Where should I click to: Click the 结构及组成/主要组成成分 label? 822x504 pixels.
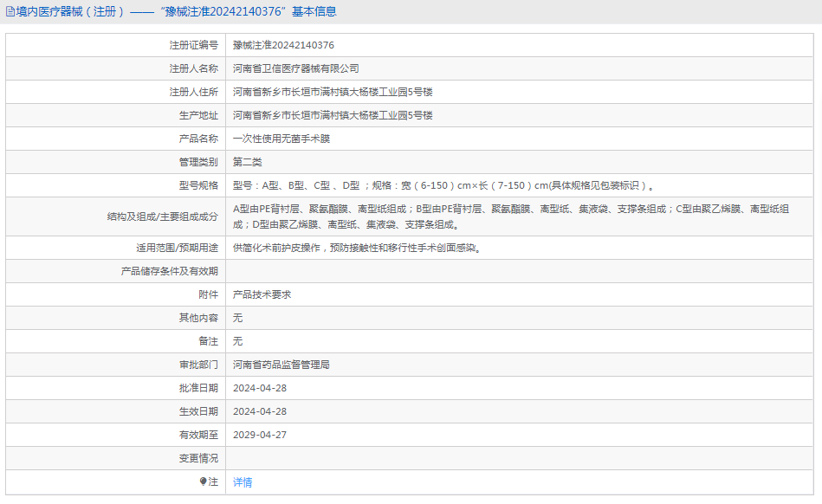(x=163, y=216)
